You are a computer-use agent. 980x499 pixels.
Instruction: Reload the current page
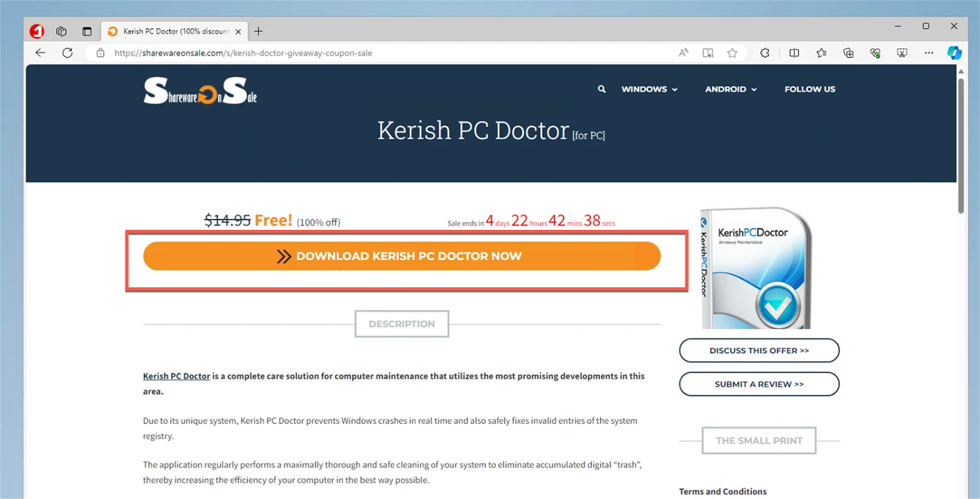[x=67, y=53]
